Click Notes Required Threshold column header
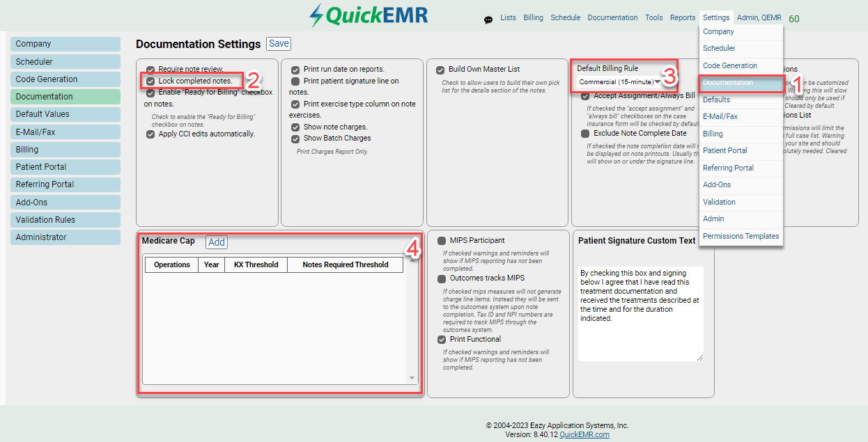Viewport: 868px width, 442px height. coord(346,265)
